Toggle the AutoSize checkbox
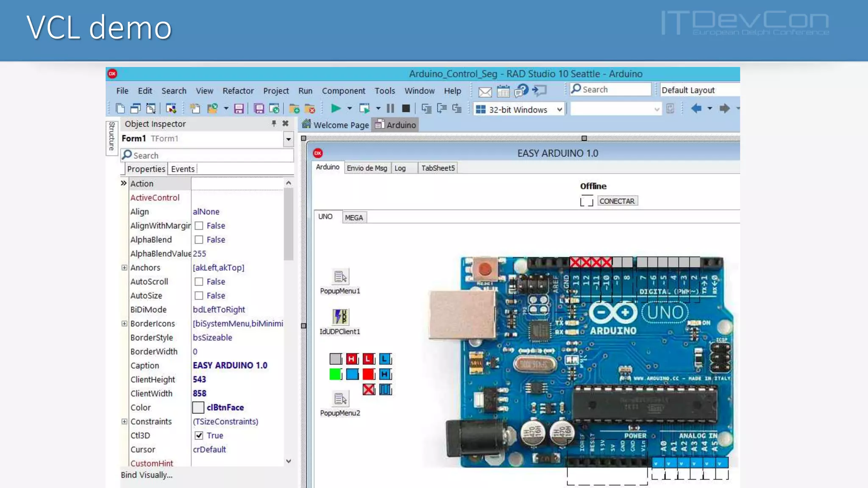868x488 pixels. tap(199, 296)
